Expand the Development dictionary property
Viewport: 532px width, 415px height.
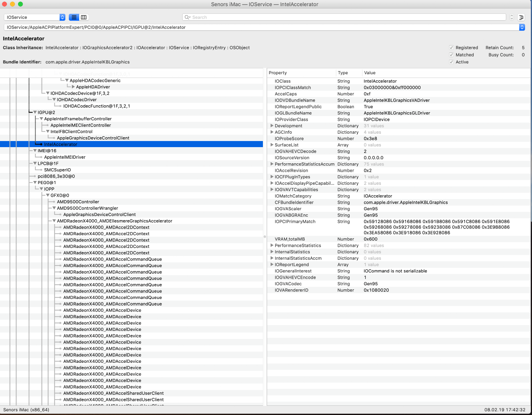click(272, 126)
